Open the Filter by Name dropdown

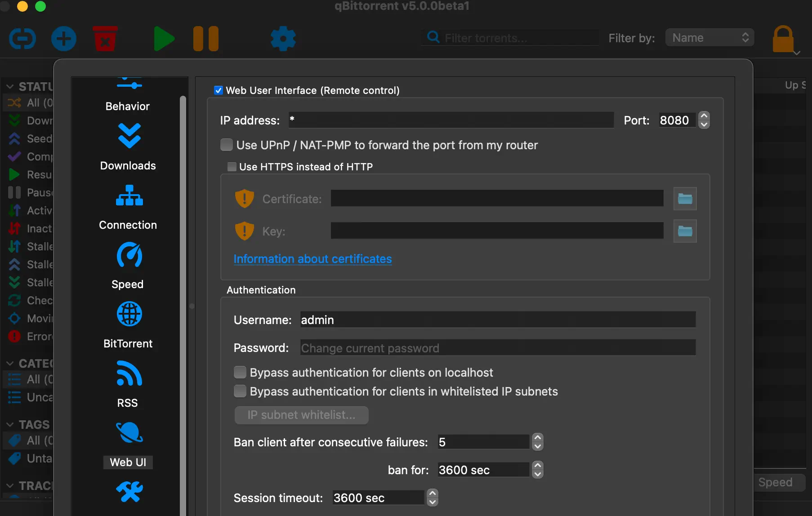pos(709,38)
